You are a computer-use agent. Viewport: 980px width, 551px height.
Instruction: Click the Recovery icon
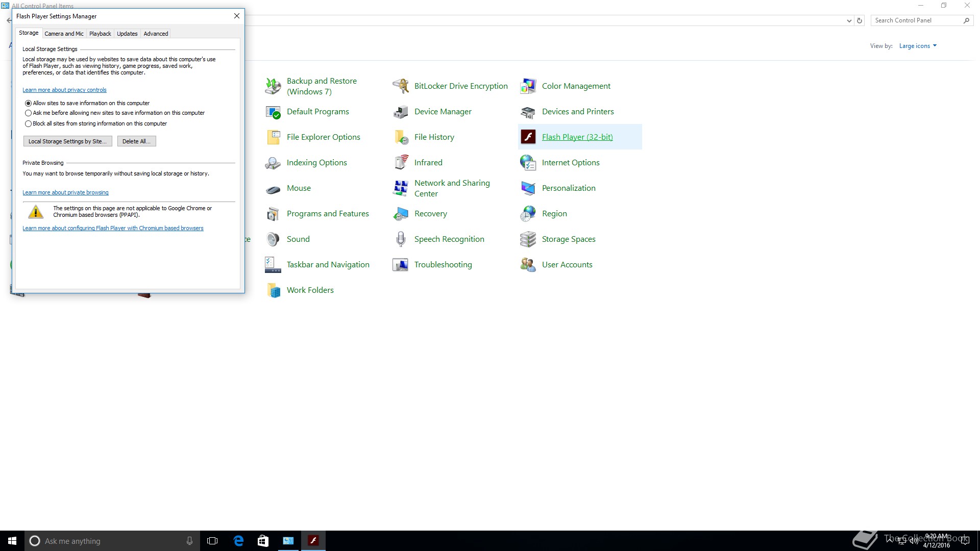pos(401,214)
